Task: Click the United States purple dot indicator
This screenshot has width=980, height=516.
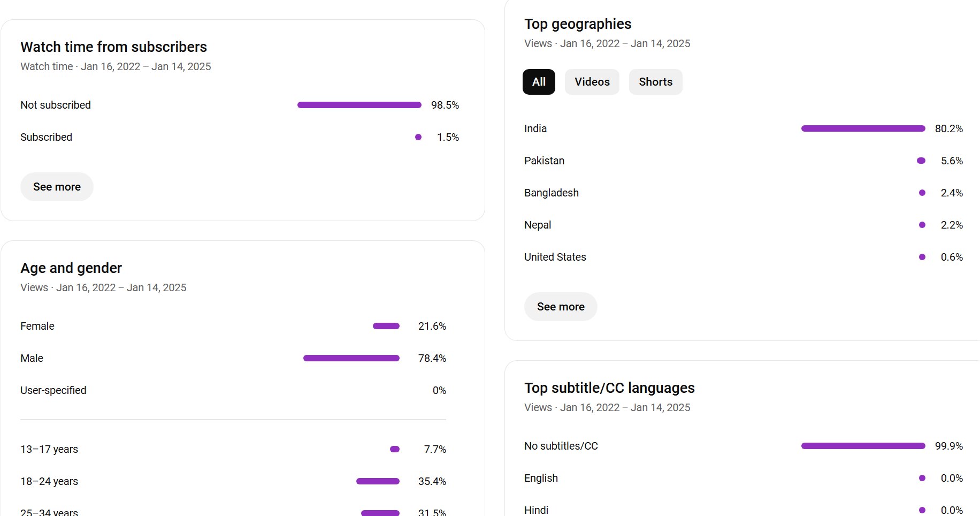Action: pos(922,257)
